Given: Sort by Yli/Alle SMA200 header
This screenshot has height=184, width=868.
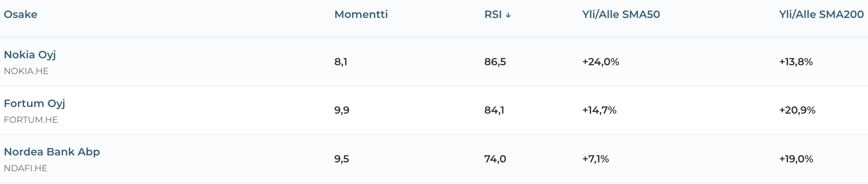Looking at the screenshot, I should pyautogui.click(x=821, y=14).
